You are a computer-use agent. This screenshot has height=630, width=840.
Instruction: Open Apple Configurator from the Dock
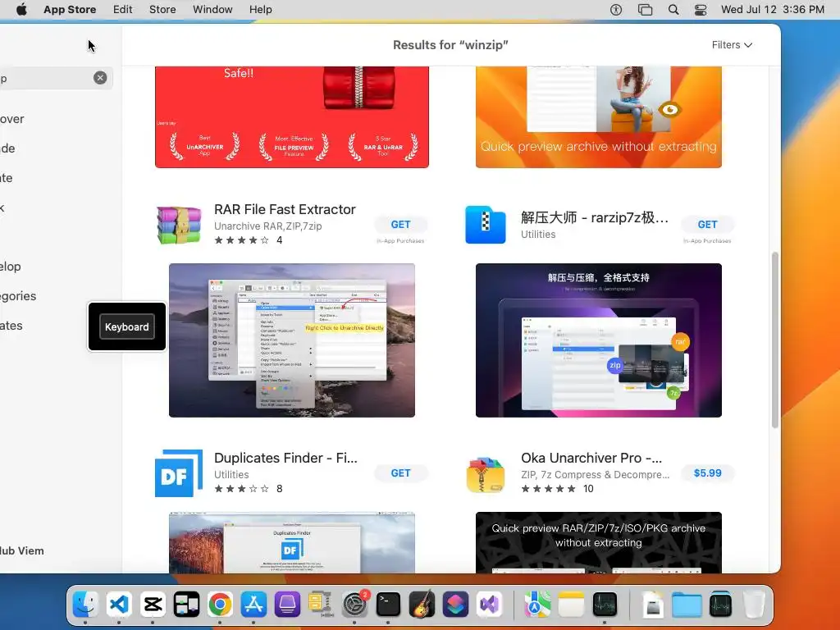click(x=287, y=605)
